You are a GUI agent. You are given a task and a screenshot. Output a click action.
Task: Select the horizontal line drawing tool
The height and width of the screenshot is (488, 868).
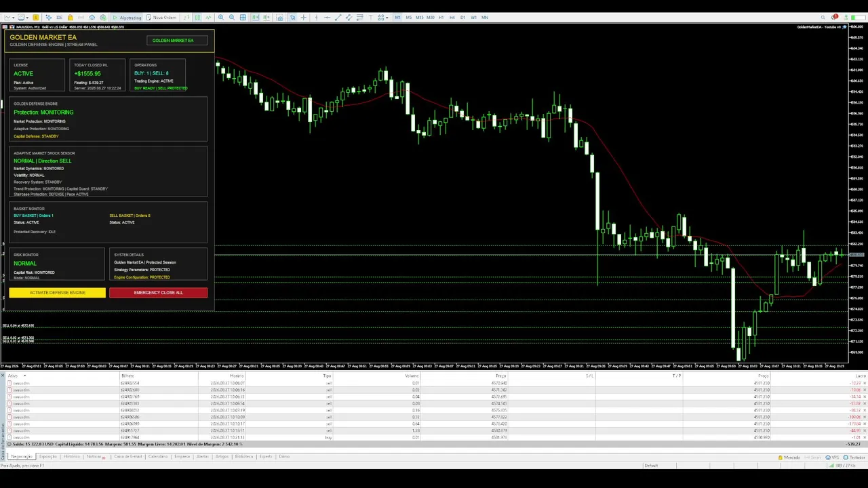327,18
